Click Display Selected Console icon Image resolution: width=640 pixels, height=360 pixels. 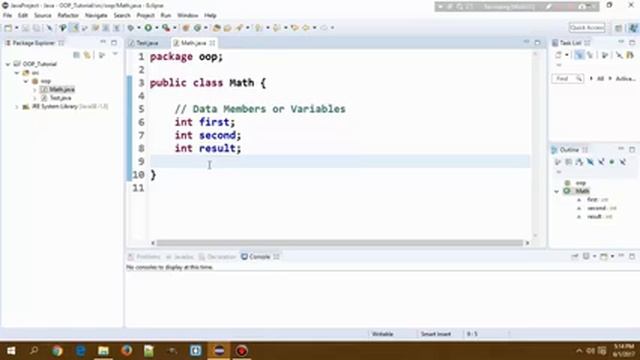pyautogui.click(x=586, y=256)
